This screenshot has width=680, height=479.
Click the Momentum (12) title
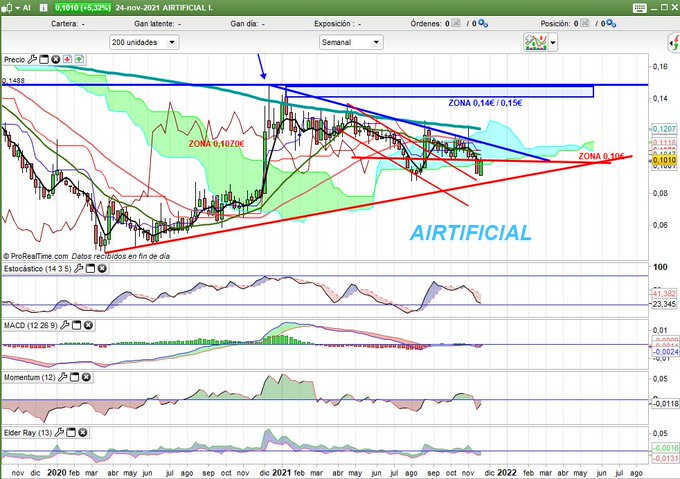point(29,378)
